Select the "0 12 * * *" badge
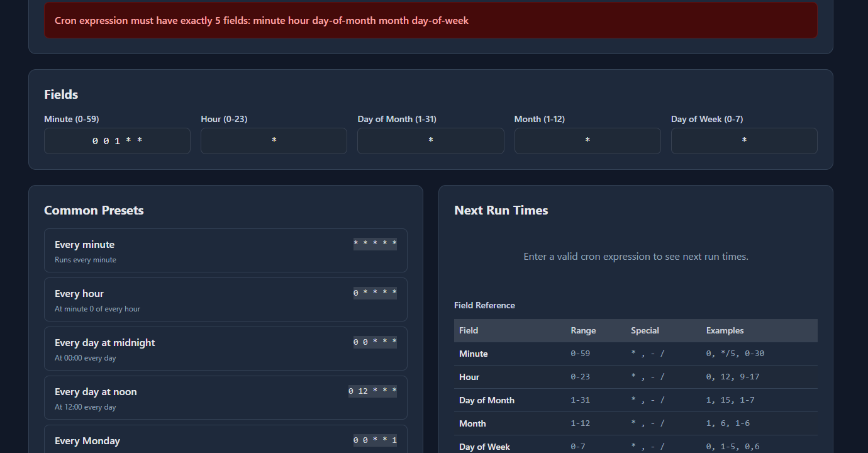 pos(372,390)
